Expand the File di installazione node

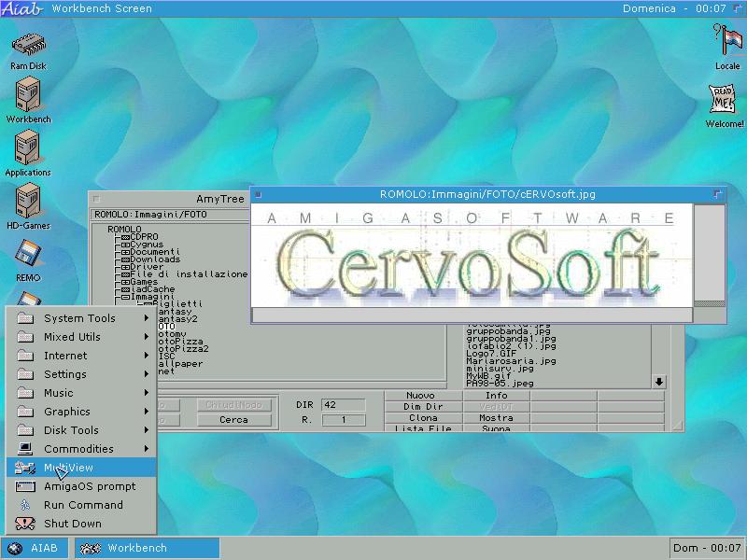click(x=125, y=274)
